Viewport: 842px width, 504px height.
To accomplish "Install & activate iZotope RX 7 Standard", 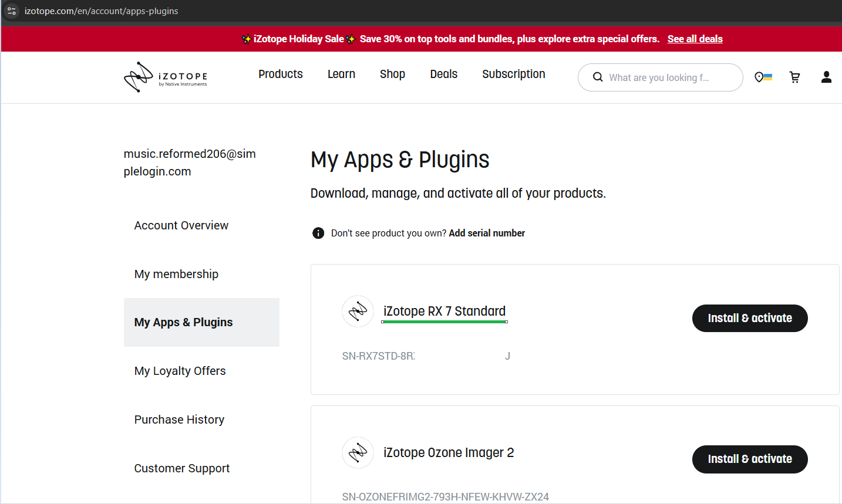I will 749,318.
